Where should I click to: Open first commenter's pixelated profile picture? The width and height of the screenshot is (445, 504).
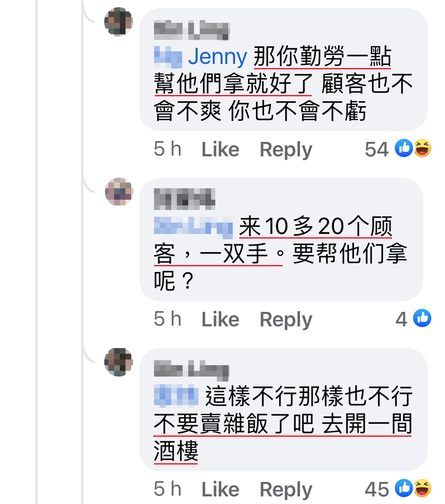(119, 22)
